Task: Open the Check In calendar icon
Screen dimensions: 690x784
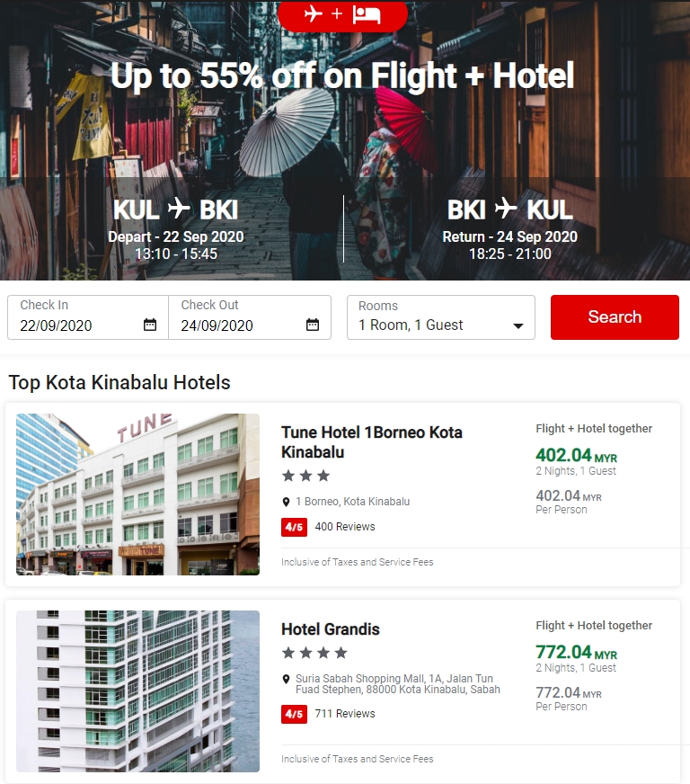Action: pyautogui.click(x=150, y=325)
